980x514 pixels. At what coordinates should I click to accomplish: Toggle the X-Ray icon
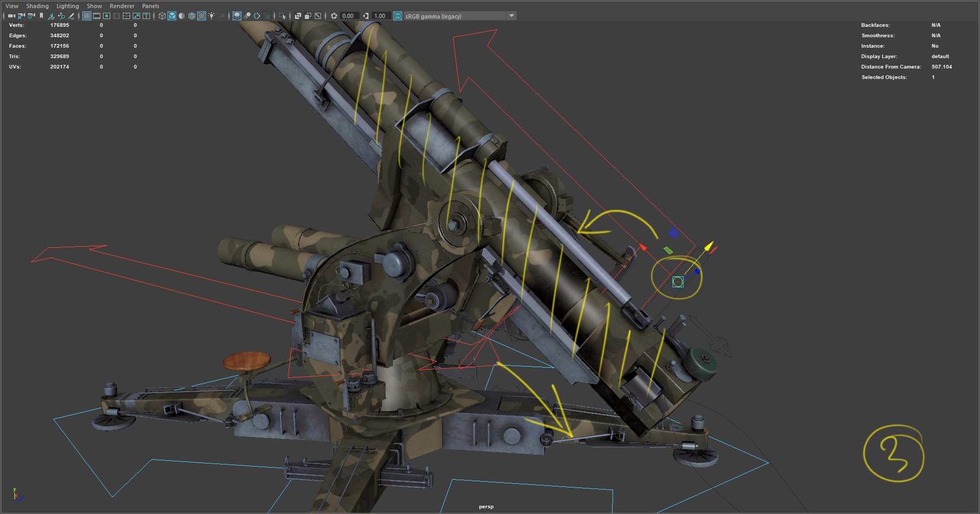click(x=298, y=16)
